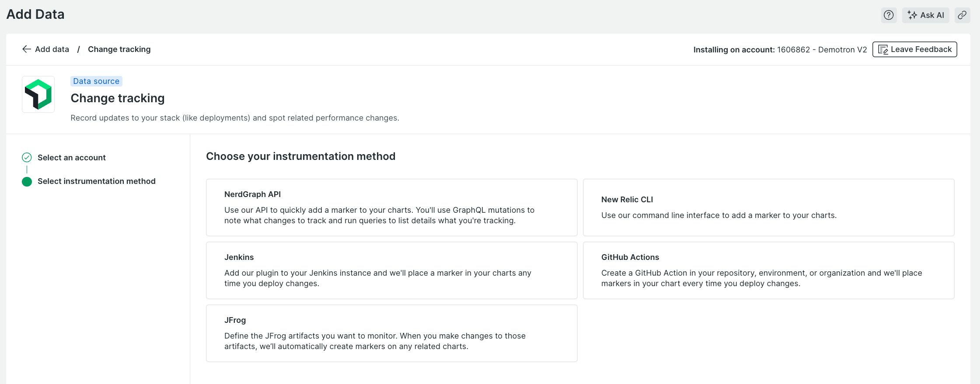Go to Add data breadcrumb link
Screen dimensions: 980x384
point(52,49)
